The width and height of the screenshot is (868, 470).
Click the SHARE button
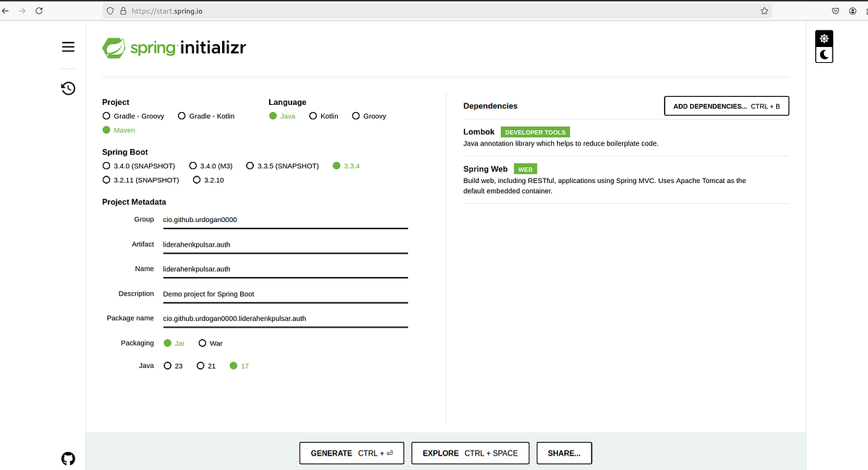(x=563, y=453)
